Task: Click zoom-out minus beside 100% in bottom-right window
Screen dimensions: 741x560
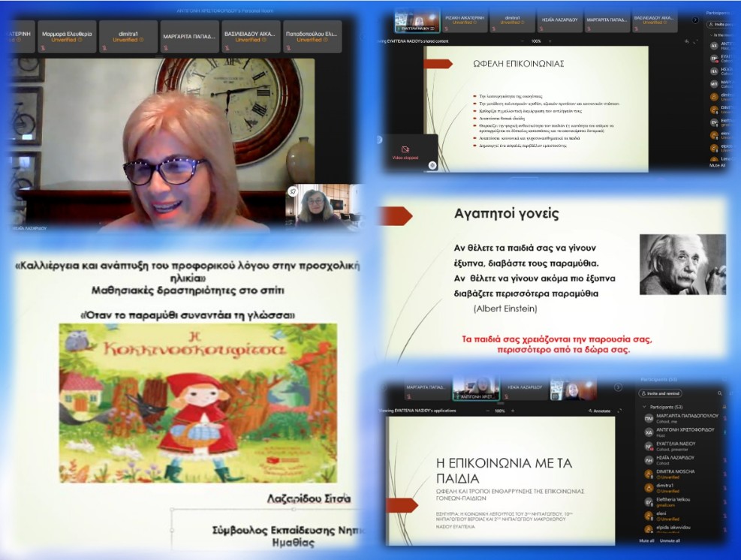Action: 488,411
